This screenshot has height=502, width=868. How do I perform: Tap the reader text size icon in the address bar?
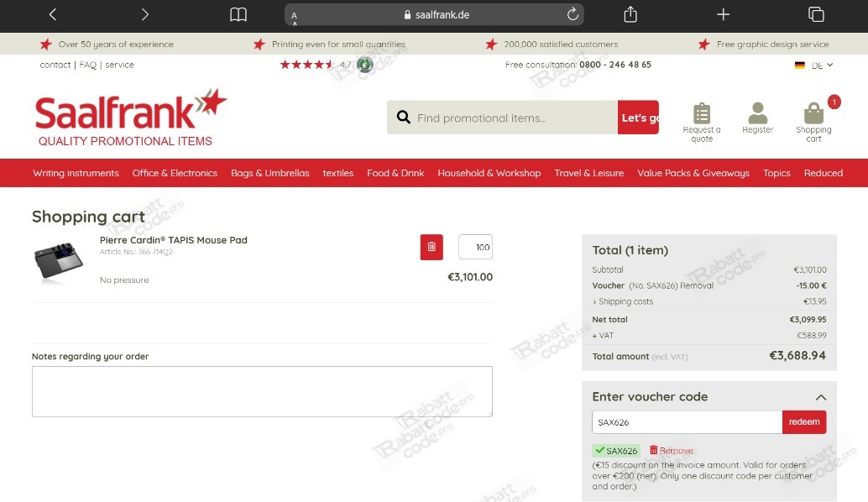294,17
